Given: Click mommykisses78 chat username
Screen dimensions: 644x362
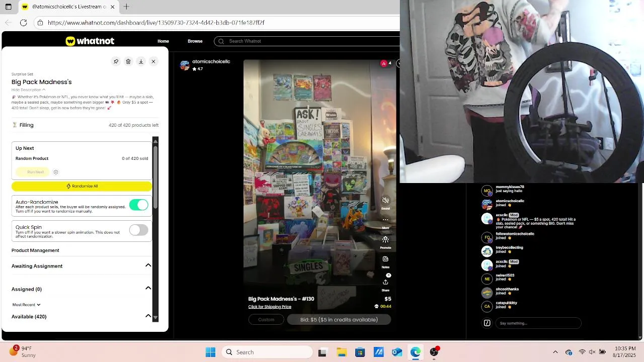Looking at the screenshot, I should tap(510, 187).
